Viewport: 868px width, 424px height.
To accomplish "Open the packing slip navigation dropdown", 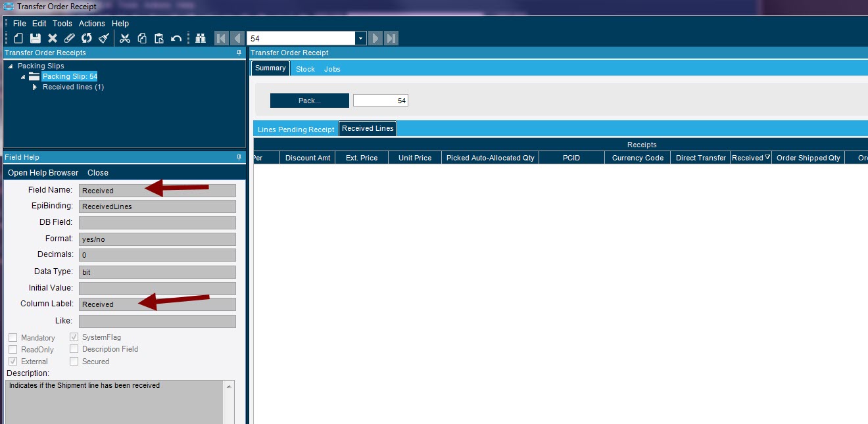I will (x=360, y=39).
